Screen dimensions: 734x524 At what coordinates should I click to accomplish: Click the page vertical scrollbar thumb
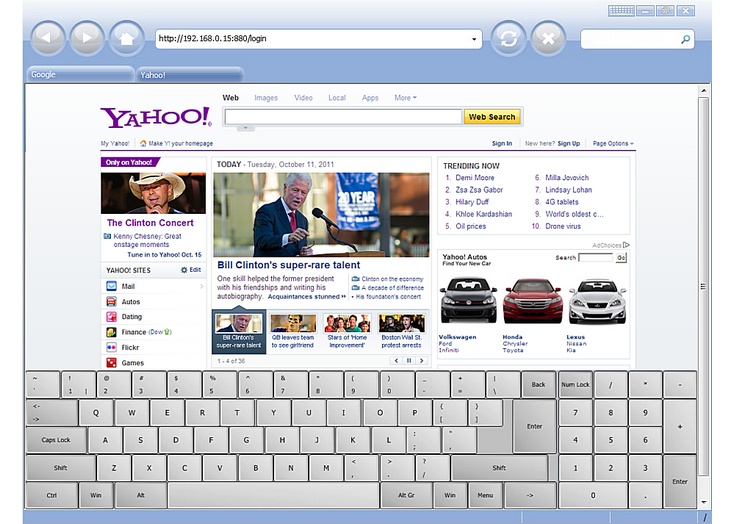tap(704, 286)
